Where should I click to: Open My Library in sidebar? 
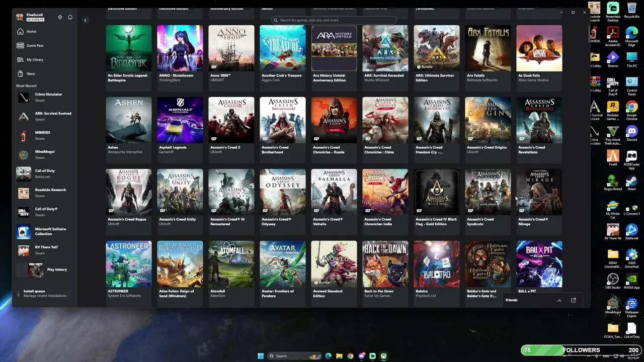click(35, 60)
